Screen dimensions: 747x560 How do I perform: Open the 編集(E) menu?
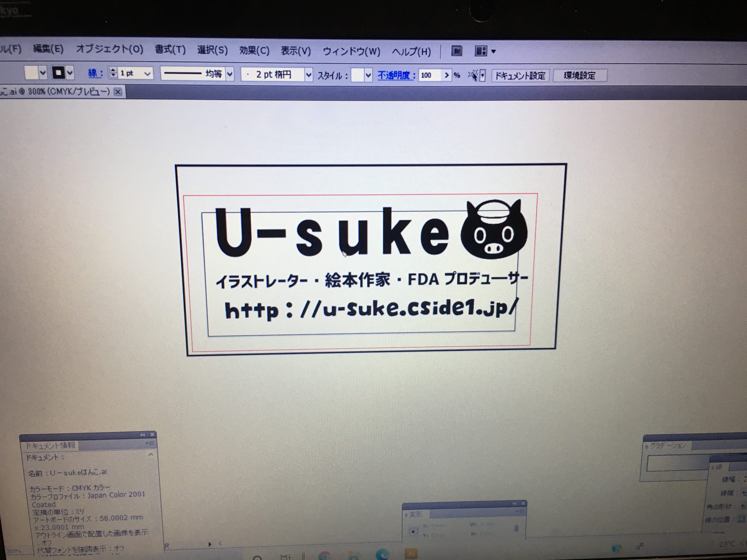(x=48, y=49)
